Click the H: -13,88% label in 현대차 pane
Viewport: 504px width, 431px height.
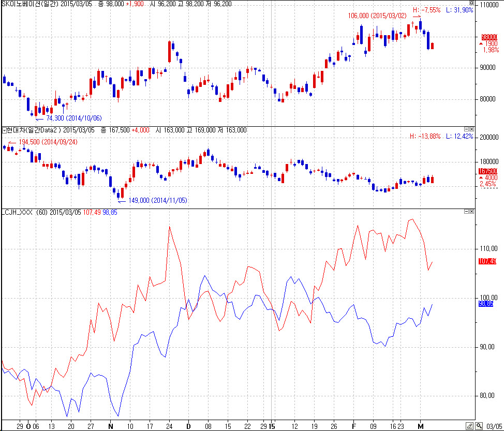[x=425, y=136]
